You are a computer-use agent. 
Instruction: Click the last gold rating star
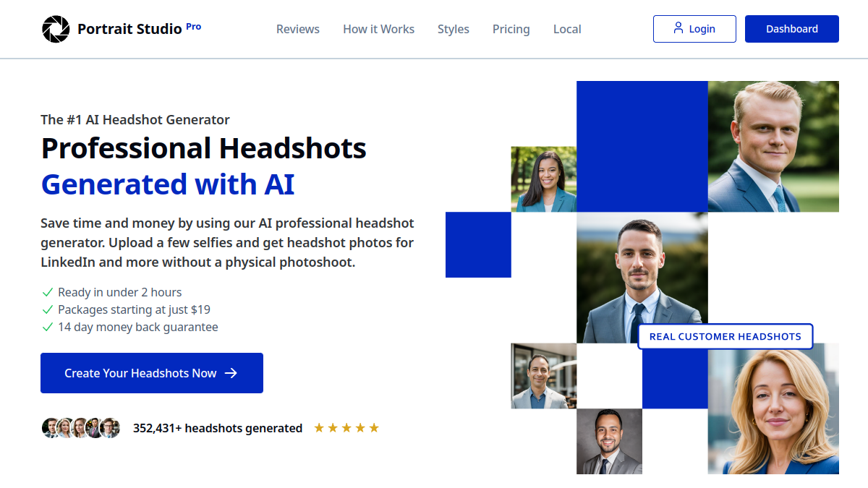(374, 428)
